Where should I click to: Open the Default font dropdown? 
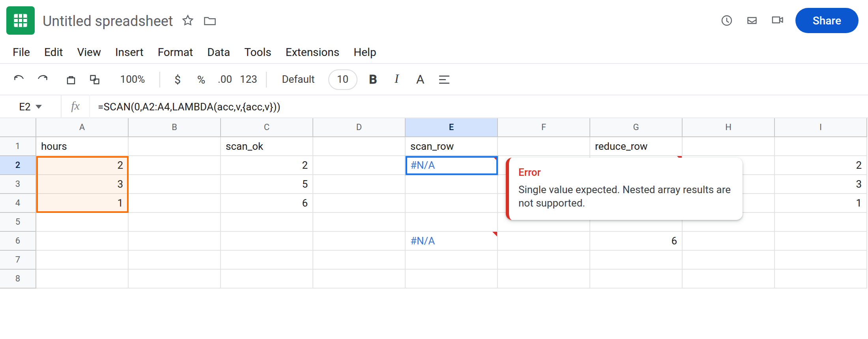click(298, 80)
